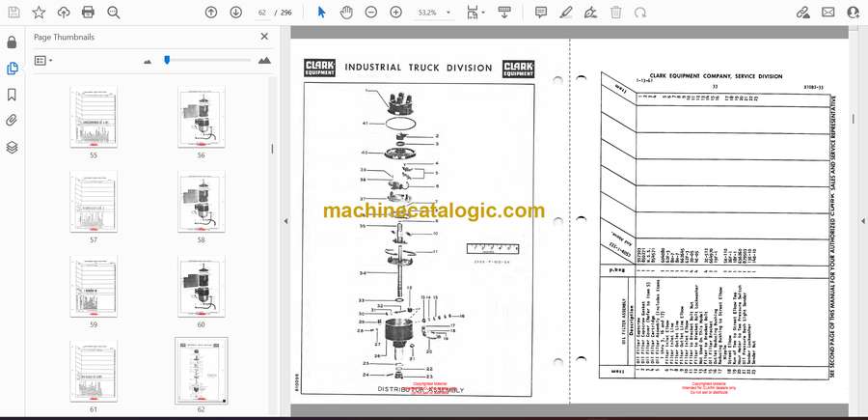Click the 'DISTRIBUTOR ASSEMBLY' caption

click(x=420, y=389)
